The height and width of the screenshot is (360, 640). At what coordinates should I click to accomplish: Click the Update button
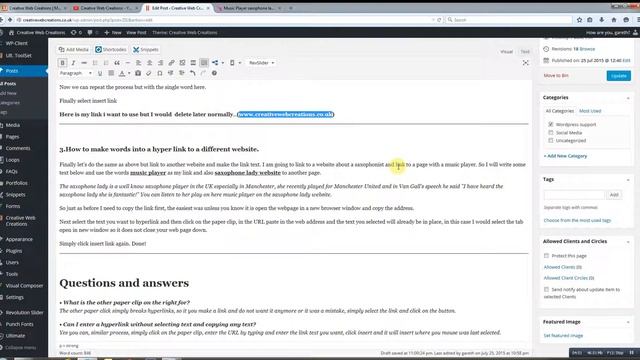coord(618,76)
